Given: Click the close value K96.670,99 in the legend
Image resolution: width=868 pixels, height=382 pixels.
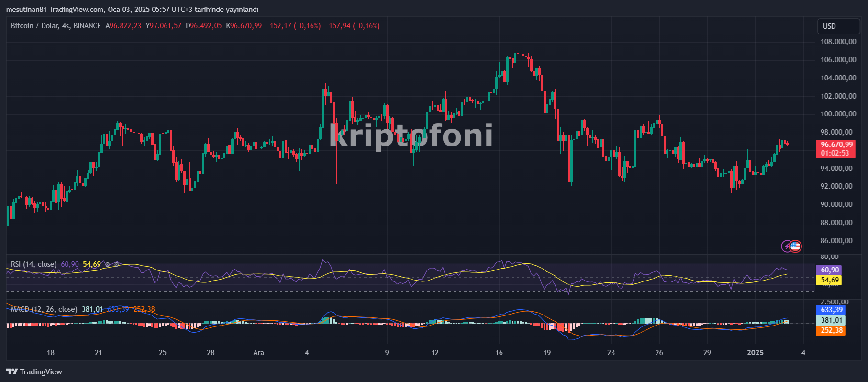Looking at the screenshot, I should pos(244,26).
